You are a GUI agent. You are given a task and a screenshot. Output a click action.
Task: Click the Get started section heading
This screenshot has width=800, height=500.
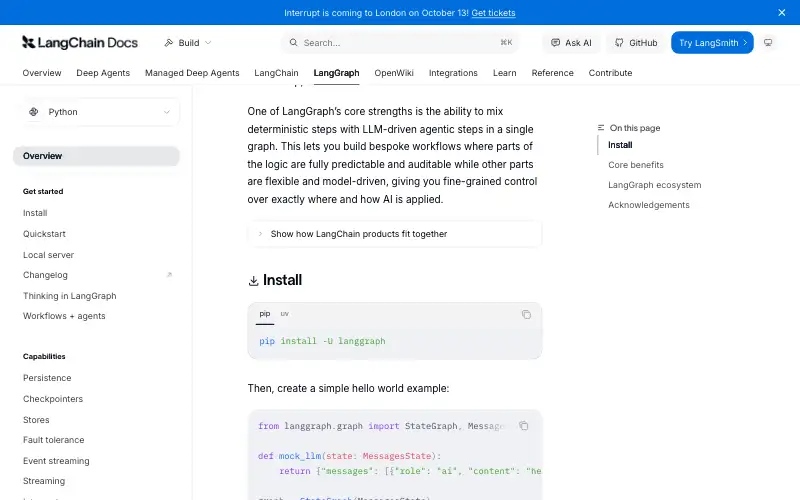coord(43,191)
